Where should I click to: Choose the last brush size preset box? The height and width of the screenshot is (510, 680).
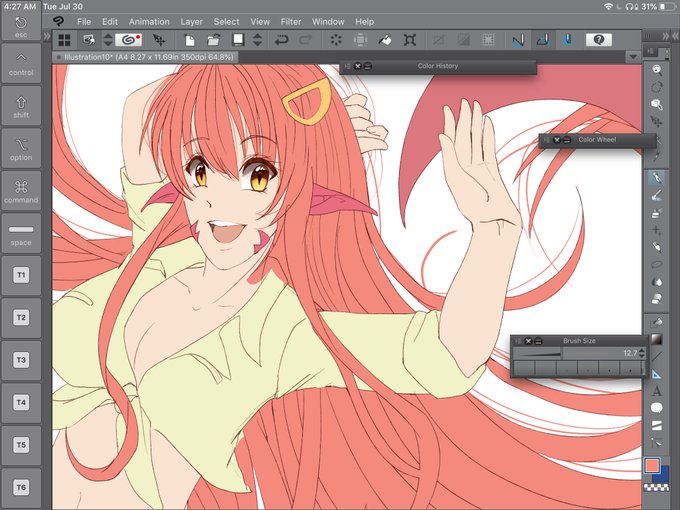[x=631, y=368]
